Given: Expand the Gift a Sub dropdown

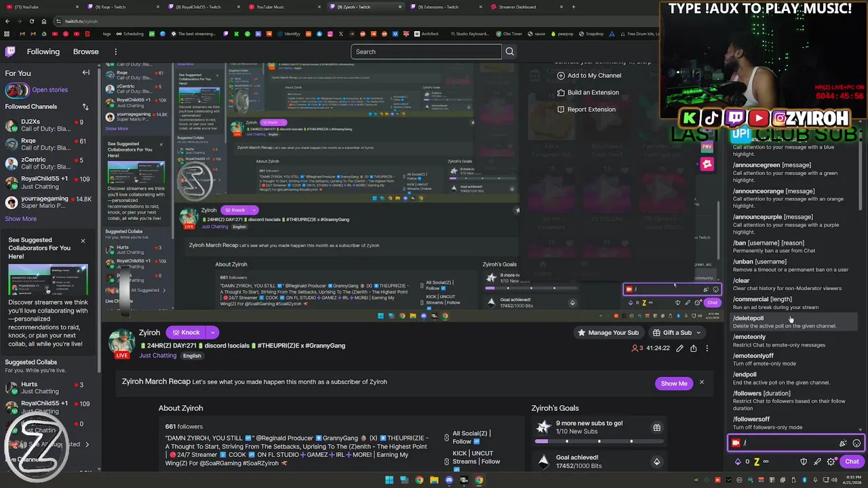Looking at the screenshot, I should (698, 333).
